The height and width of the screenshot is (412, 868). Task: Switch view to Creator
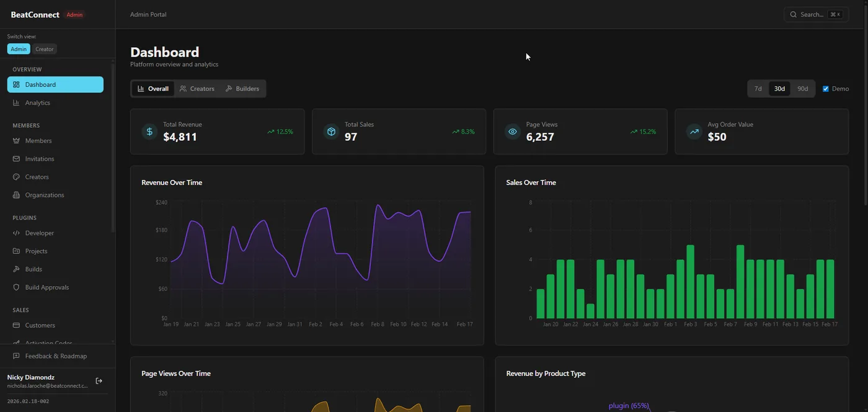click(44, 49)
